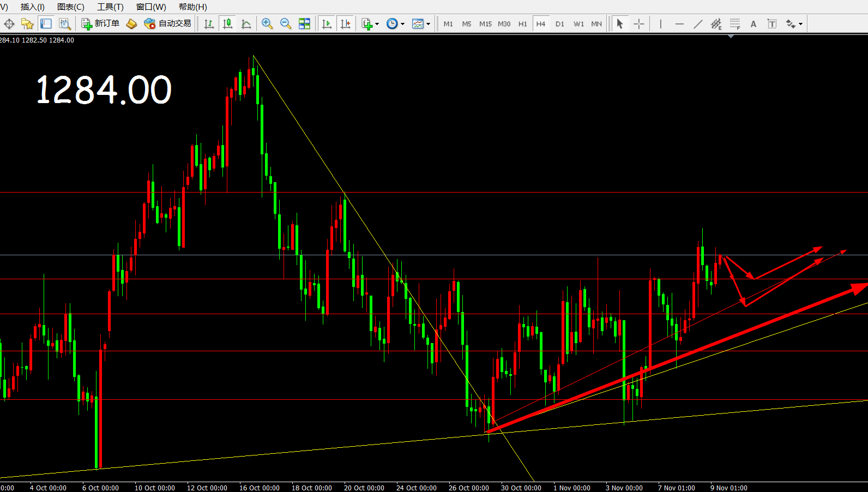Select the M1 timeframe

click(x=448, y=24)
